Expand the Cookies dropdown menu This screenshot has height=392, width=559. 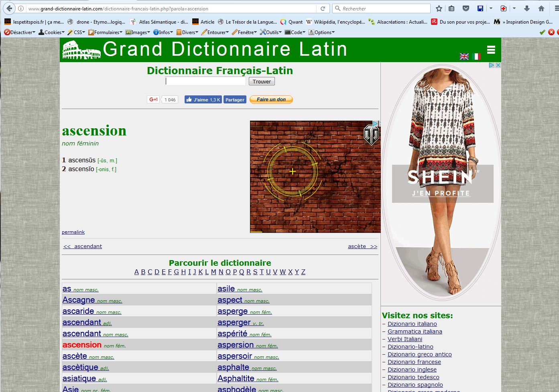51,32
